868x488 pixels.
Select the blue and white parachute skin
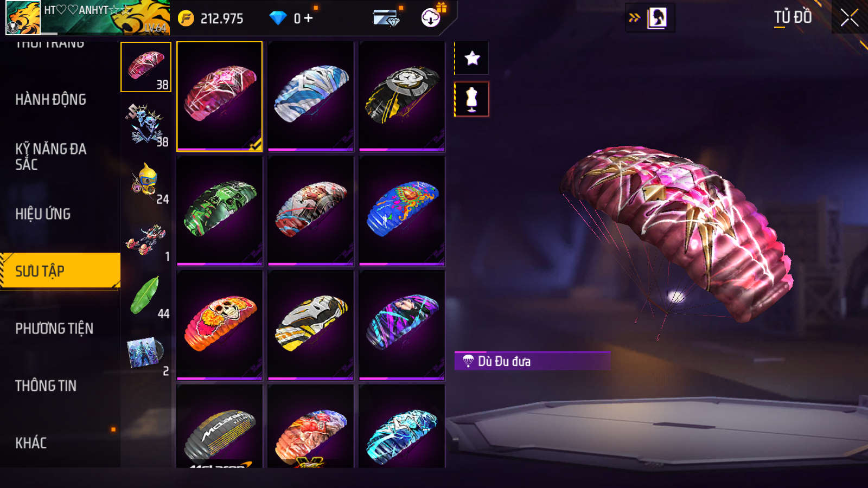tap(311, 96)
